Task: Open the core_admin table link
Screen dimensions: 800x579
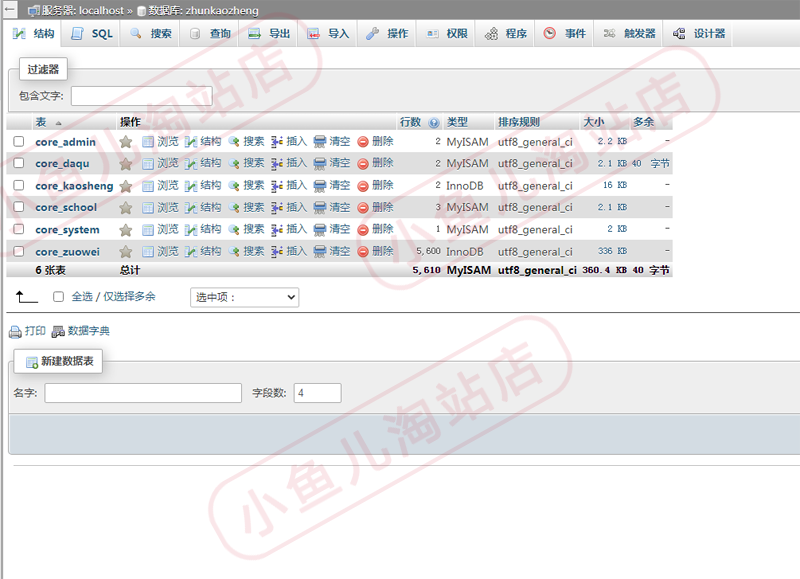Action: [x=65, y=142]
